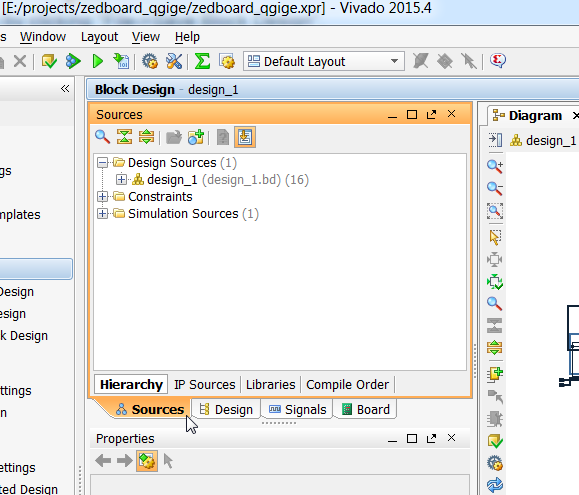This screenshot has height=495, width=579.
Task: Switch to the Board panel tab
Action: coord(366,409)
